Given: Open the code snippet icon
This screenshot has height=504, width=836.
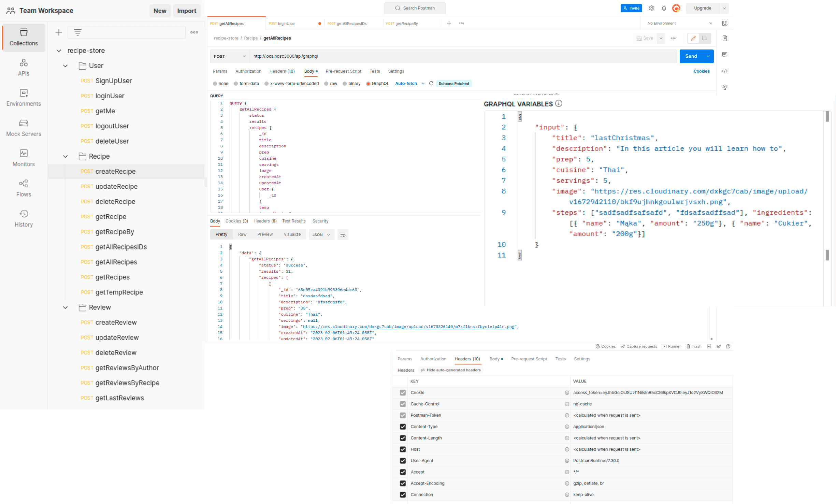Looking at the screenshot, I should 725,71.
